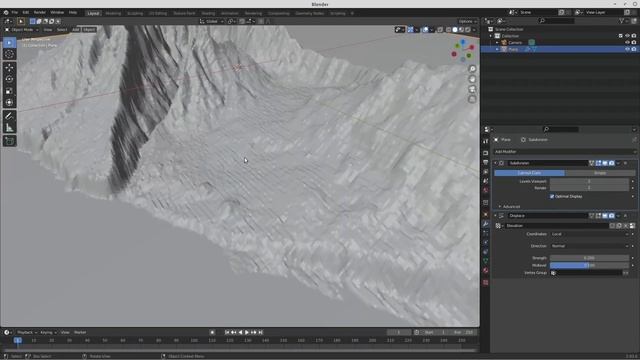Image resolution: width=640 pixels, height=360 pixels.
Task: Click the pan view hand icon
Action: click(x=472, y=79)
